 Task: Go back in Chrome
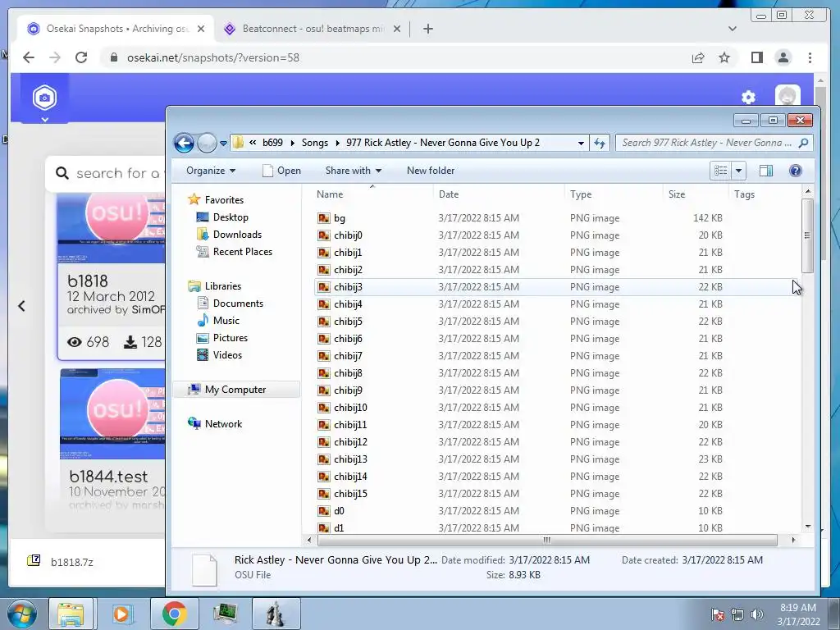29,57
